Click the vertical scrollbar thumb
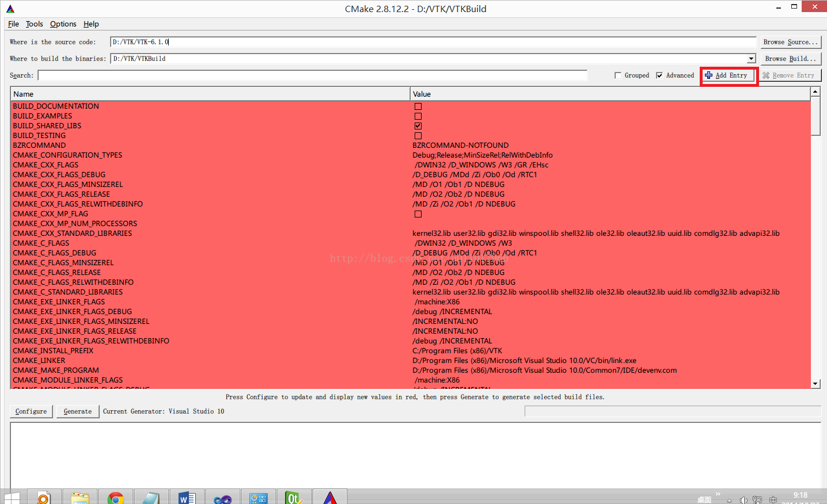Screen dimensions: 827x504 (x=815, y=116)
